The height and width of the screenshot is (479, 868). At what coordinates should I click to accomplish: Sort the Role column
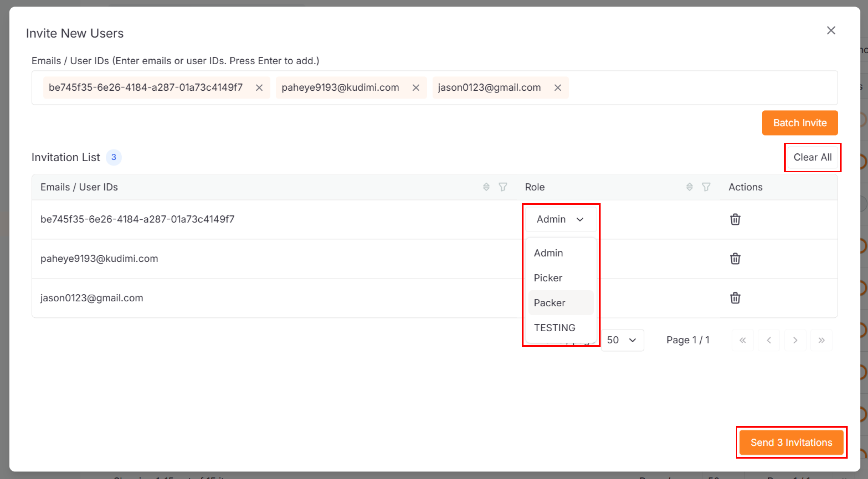[x=689, y=187]
